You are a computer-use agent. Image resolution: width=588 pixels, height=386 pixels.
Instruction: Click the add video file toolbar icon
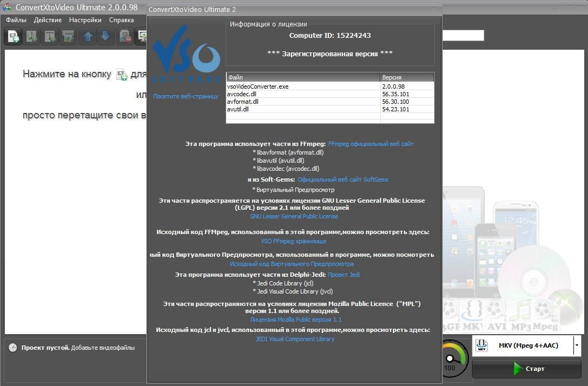(13, 36)
